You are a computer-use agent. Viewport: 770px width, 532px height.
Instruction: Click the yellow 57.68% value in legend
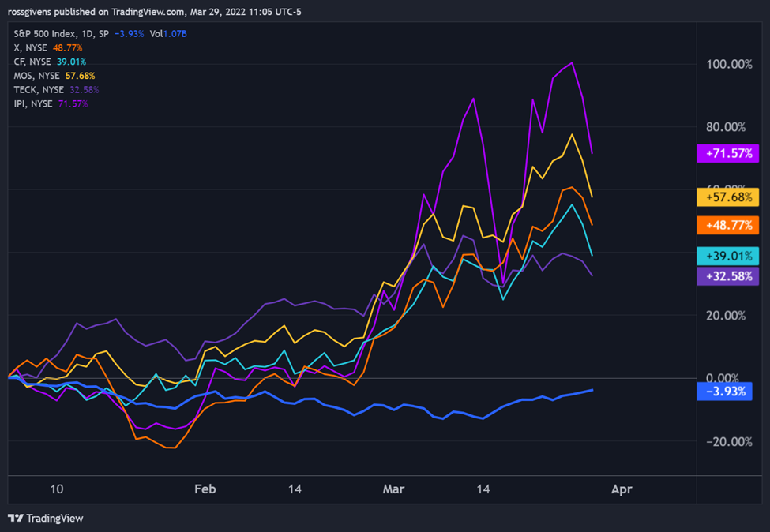pos(80,76)
